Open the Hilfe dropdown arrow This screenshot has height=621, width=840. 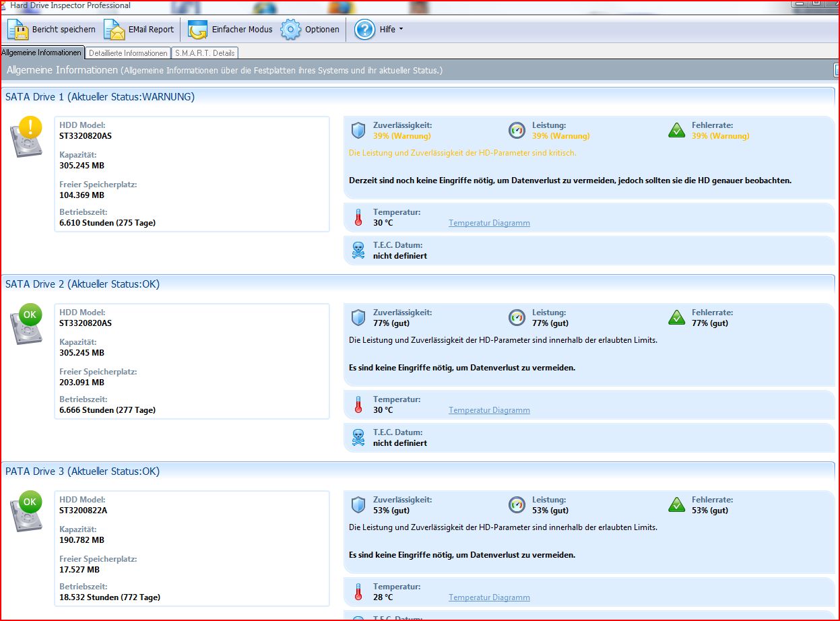(401, 30)
